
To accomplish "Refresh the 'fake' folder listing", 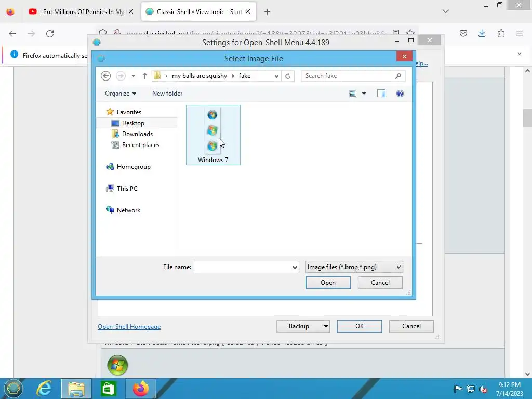I will tap(288, 76).
